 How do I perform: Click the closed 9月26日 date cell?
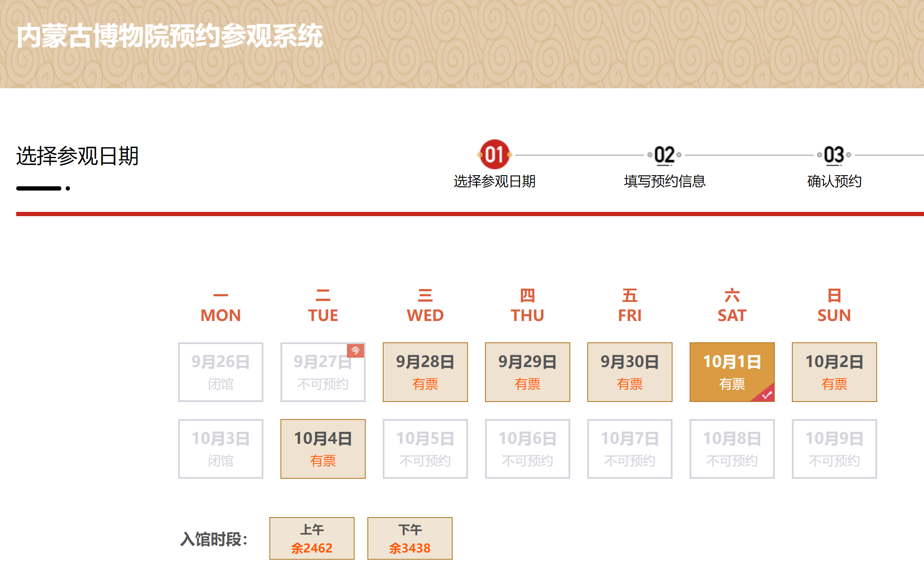pos(220,372)
